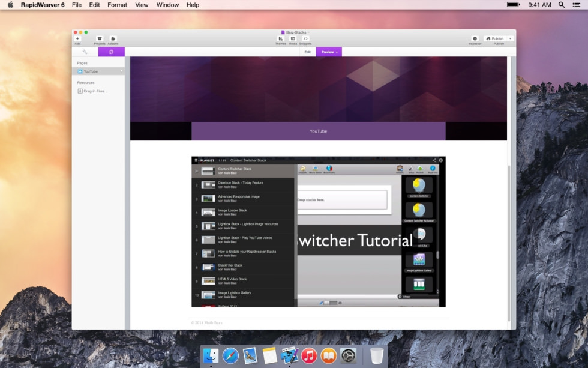Image resolution: width=588 pixels, height=368 pixels.
Task: Click the YouTube navigation bar link
Action: click(x=319, y=131)
